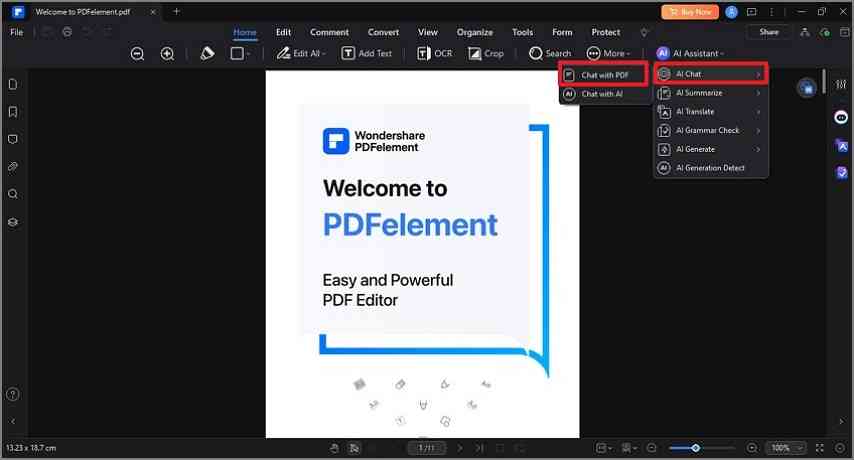The width and height of the screenshot is (854, 460).
Task: Open the search panel in left sidebar
Action: [x=13, y=194]
